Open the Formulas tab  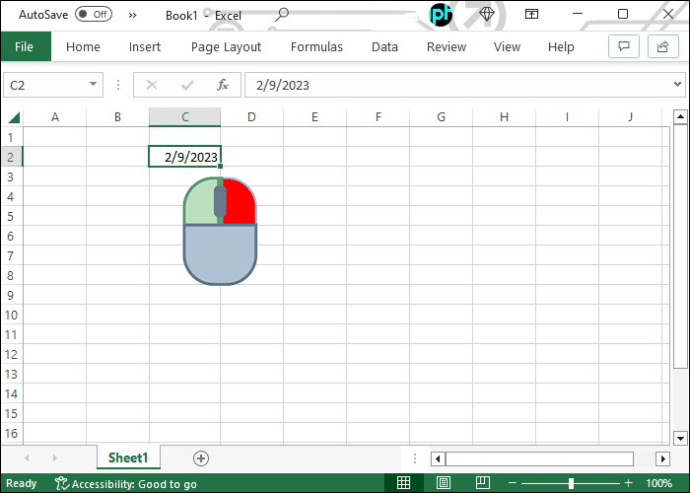click(x=316, y=47)
